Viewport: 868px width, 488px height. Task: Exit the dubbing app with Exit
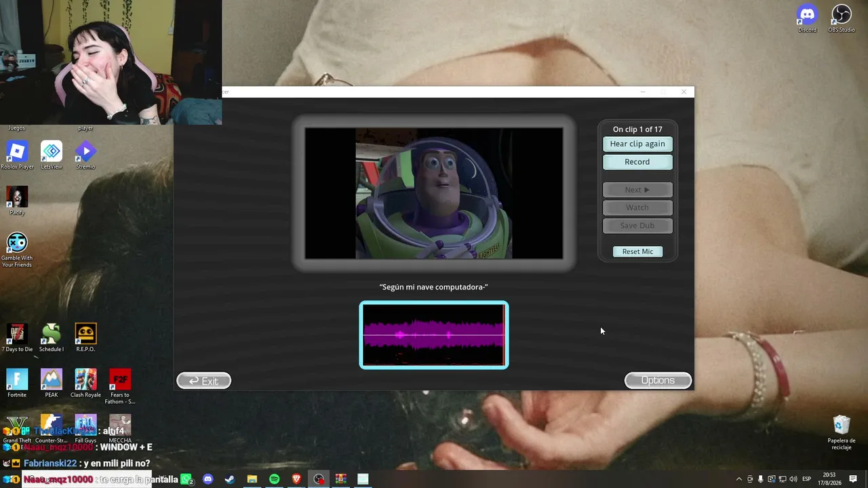click(x=203, y=381)
